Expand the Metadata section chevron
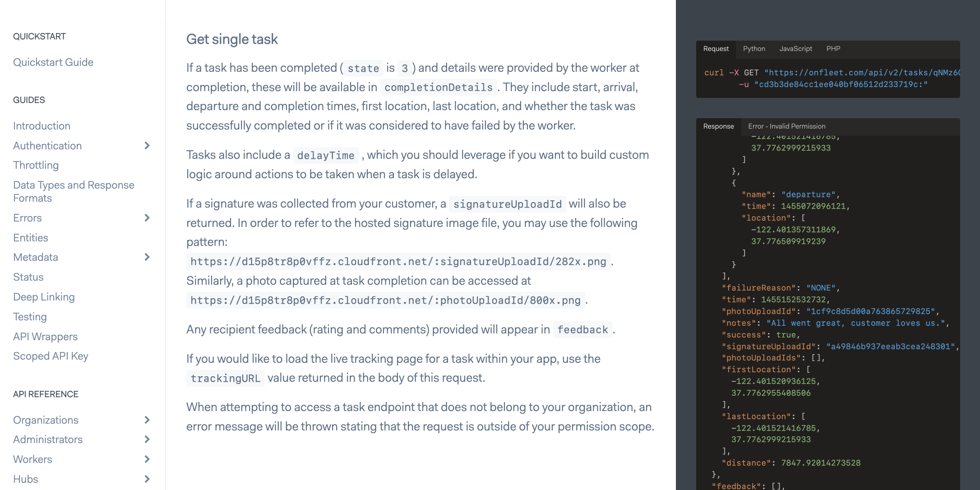The width and height of the screenshot is (980, 490). tap(147, 257)
